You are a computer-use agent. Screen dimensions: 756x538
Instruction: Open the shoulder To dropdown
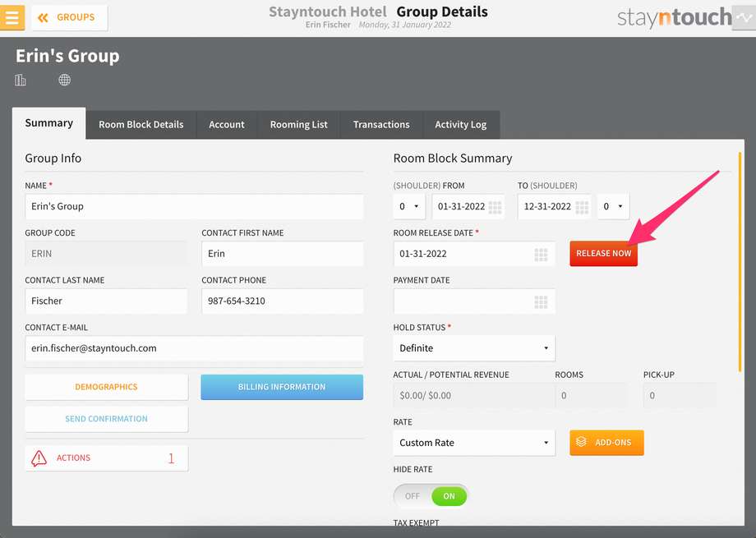(x=613, y=206)
